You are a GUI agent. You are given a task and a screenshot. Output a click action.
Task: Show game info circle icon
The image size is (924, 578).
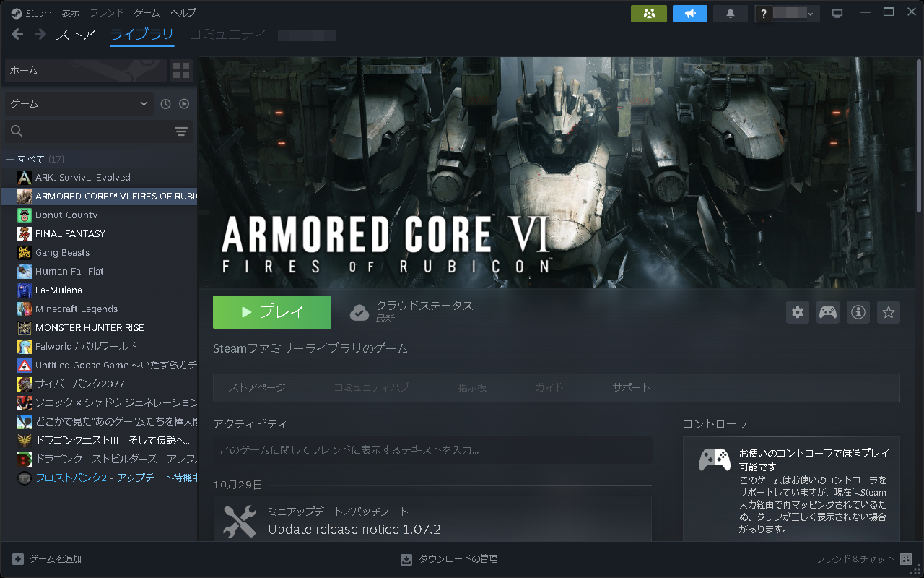(x=858, y=312)
